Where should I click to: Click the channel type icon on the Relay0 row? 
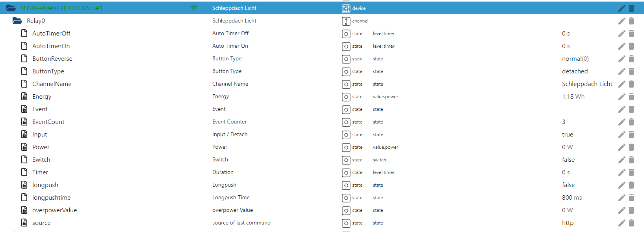pos(346,21)
